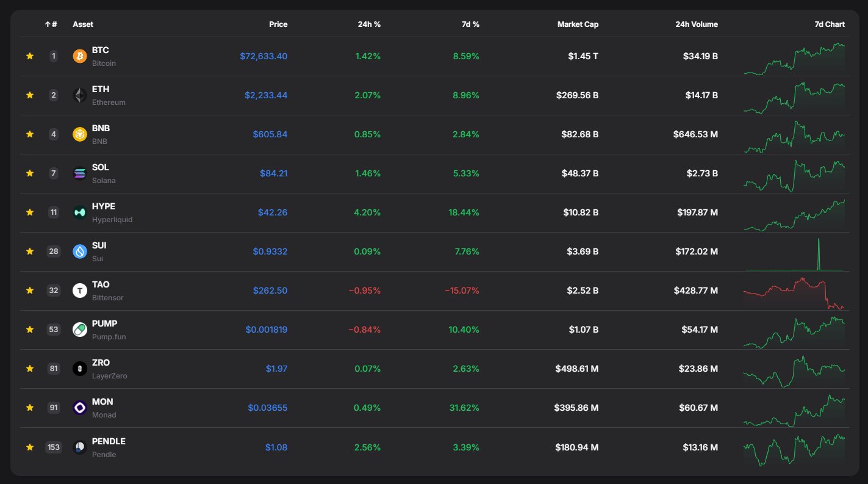This screenshot has height=484, width=868.
Task: Unfavorite BTC using its star
Action: coord(29,56)
